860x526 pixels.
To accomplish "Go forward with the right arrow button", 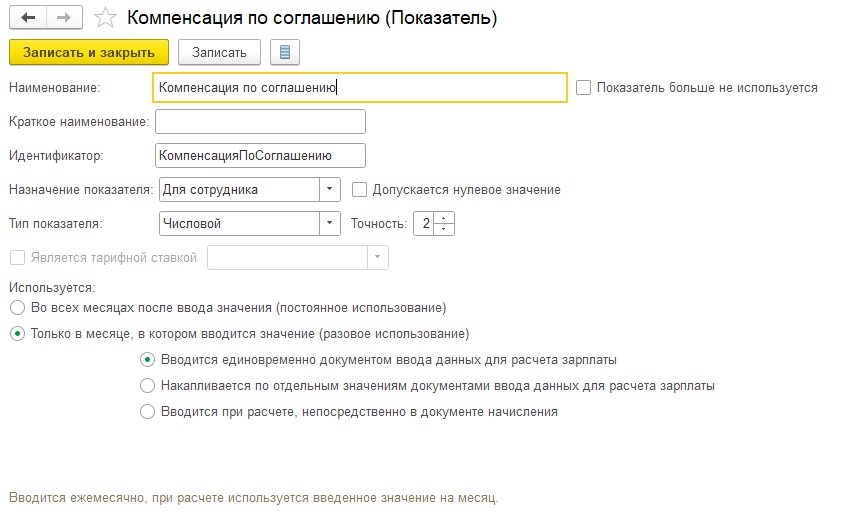I will pos(64,18).
